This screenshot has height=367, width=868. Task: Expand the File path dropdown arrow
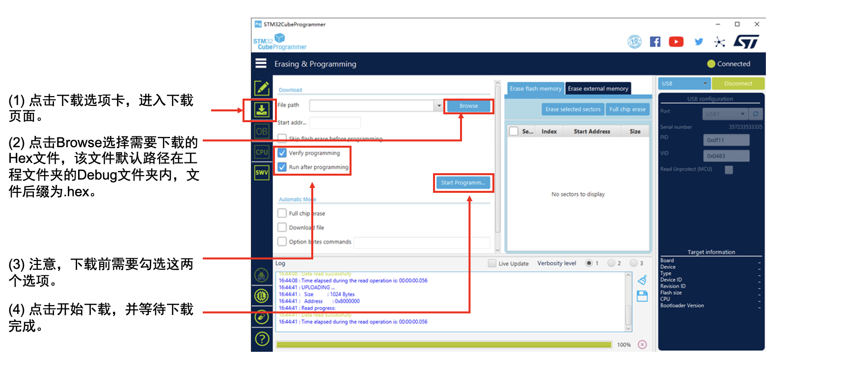(438, 106)
